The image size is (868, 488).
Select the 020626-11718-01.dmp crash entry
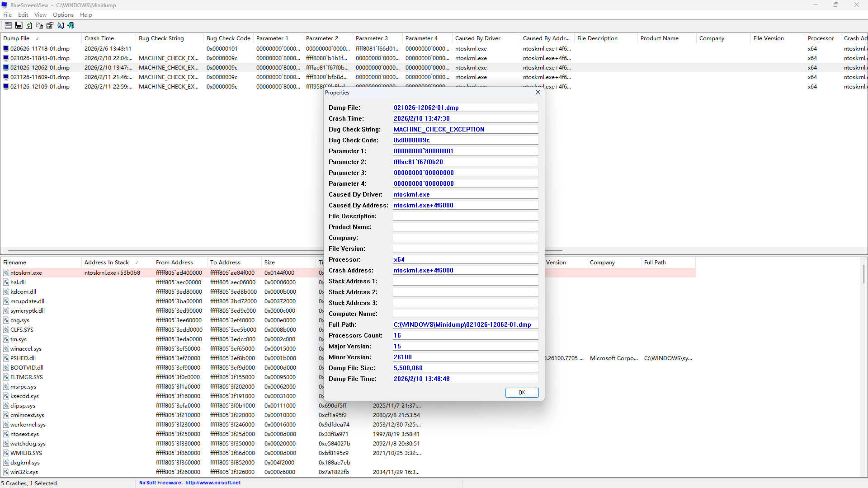pyautogui.click(x=40, y=49)
